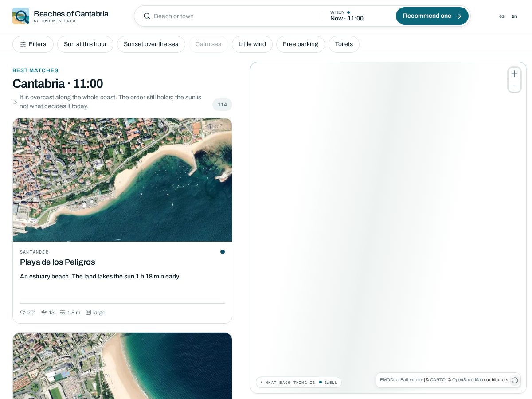Click the BEST MATCHES label
The image size is (532, 399).
pos(35,70)
